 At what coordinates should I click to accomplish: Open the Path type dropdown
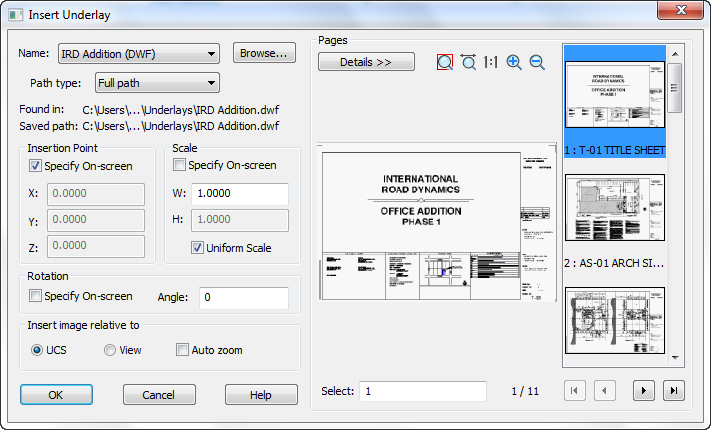[x=157, y=83]
